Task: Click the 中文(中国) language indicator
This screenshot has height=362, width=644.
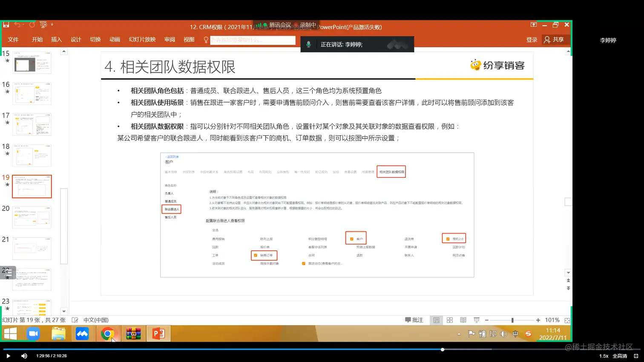Action: (x=96, y=320)
